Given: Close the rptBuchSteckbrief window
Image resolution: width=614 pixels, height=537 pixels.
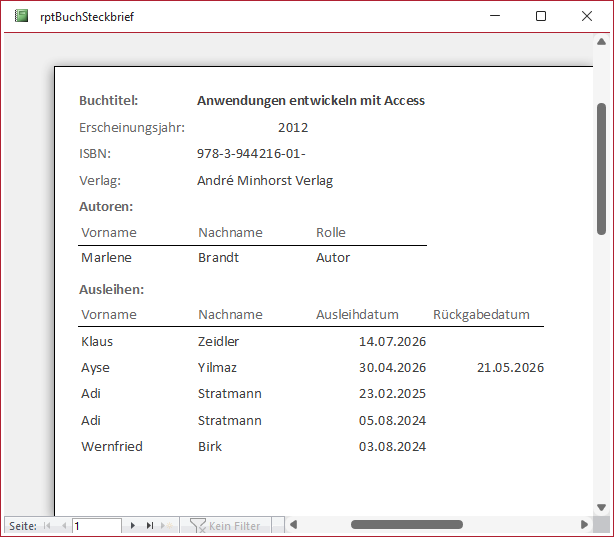Looking at the screenshot, I should coord(587,16).
